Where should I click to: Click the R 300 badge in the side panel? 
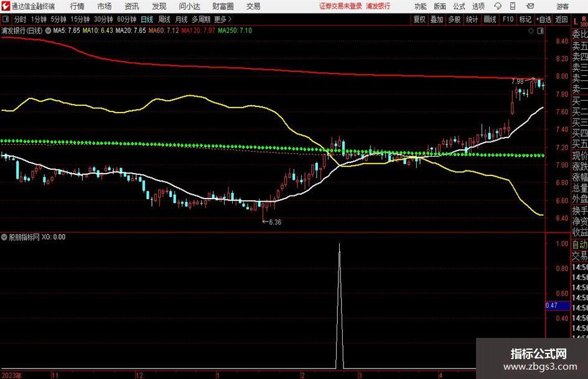click(x=584, y=21)
